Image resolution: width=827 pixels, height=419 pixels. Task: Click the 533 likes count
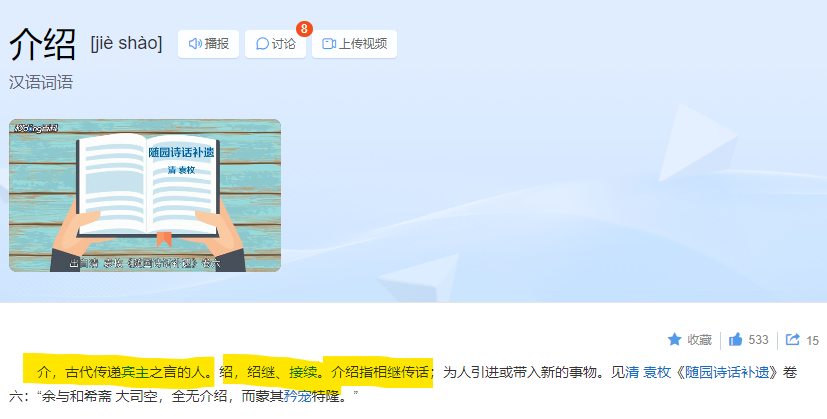point(758,340)
